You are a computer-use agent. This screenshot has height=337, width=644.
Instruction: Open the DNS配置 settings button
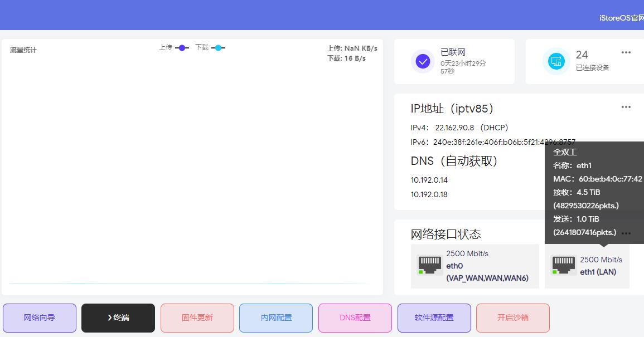coord(355,318)
